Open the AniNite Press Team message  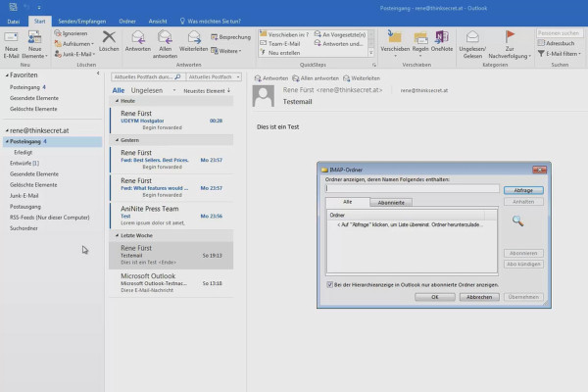[171, 216]
